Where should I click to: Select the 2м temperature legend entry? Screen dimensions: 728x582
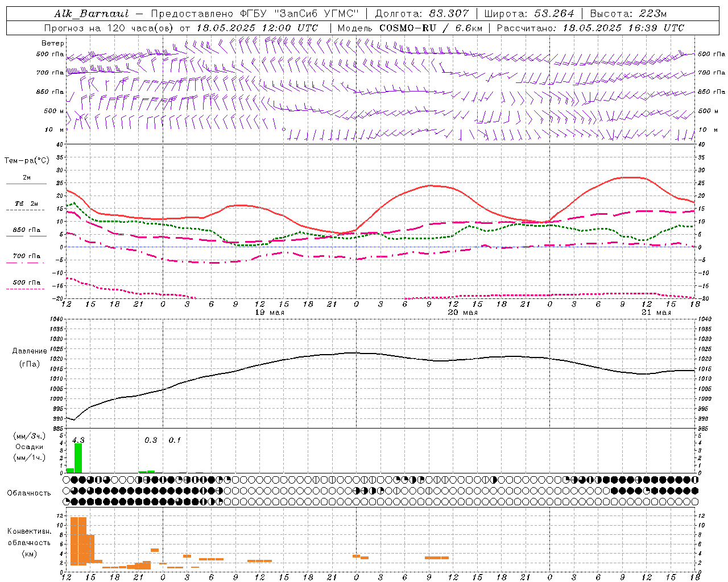[x=26, y=180]
